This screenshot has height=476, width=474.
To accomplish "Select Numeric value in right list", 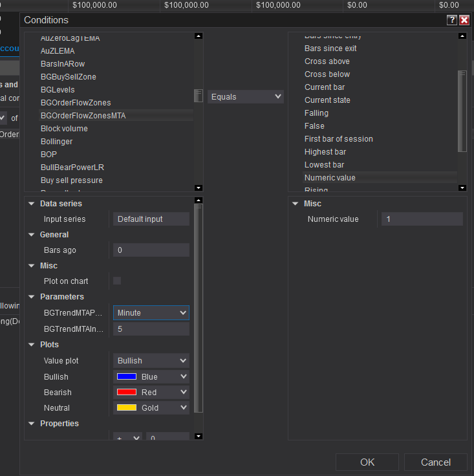I will [x=380, y=178].
